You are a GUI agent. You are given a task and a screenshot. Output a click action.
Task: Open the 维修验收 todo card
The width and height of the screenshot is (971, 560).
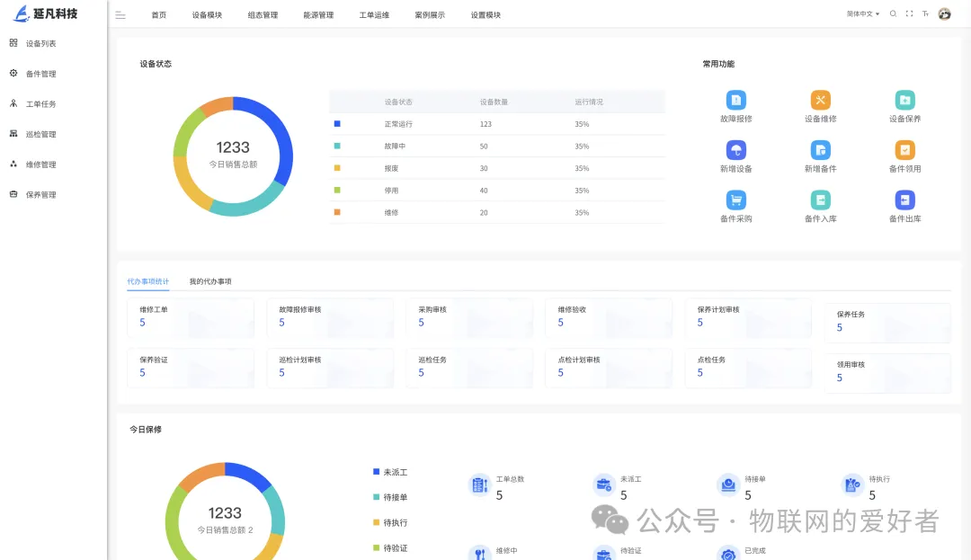point(609,318)
